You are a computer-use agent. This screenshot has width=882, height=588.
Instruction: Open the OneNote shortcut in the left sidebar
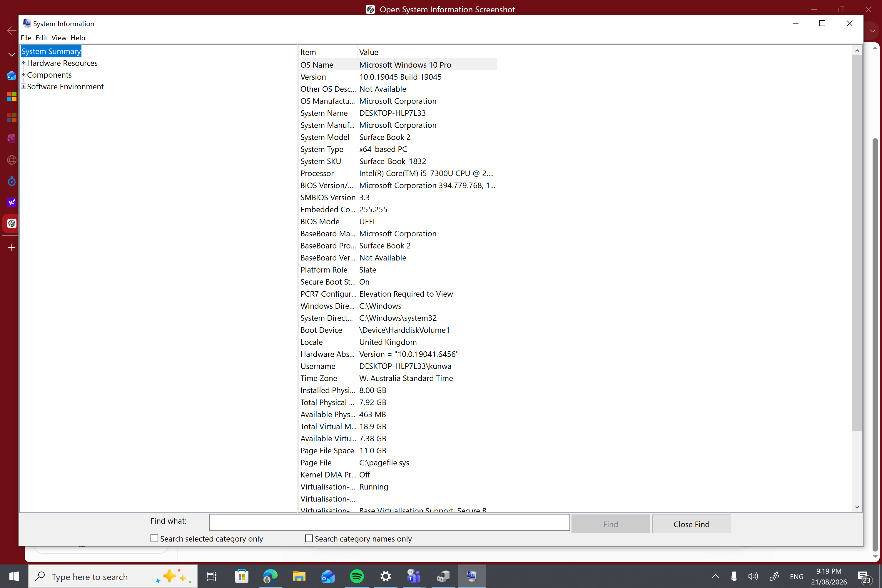pyautogui.click(x=12, y=139)
